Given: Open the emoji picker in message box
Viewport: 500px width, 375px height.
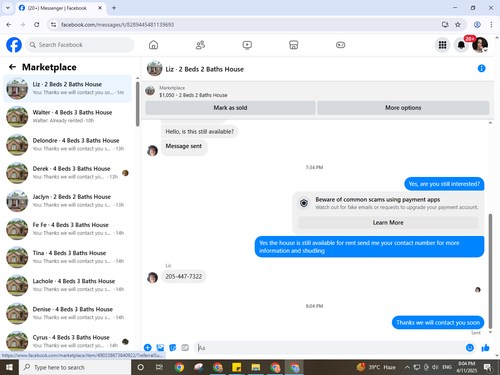Looking at the screenshot, I should point(470,348).
